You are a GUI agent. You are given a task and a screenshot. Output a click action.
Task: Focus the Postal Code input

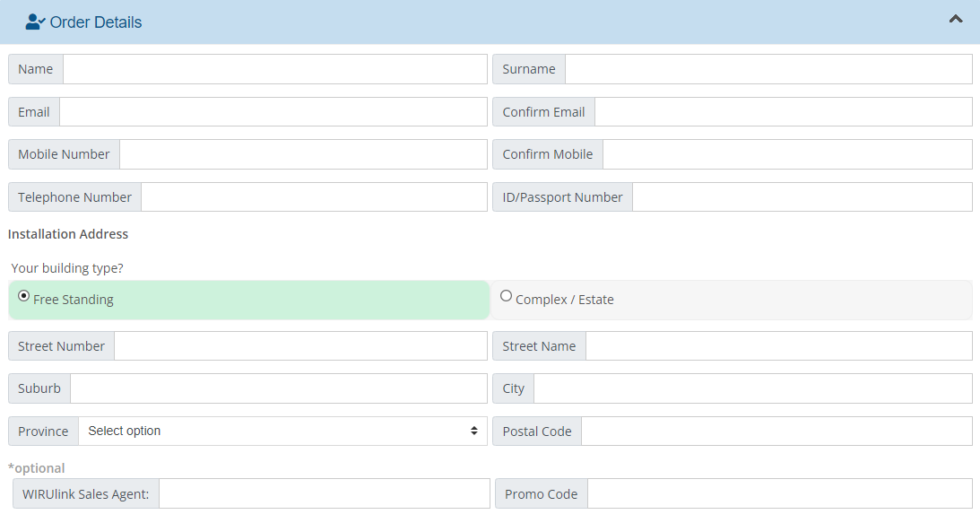[776, 431]
